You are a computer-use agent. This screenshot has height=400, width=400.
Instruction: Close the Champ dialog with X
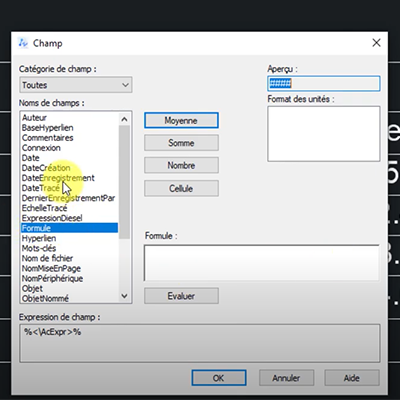coord(376,43)
